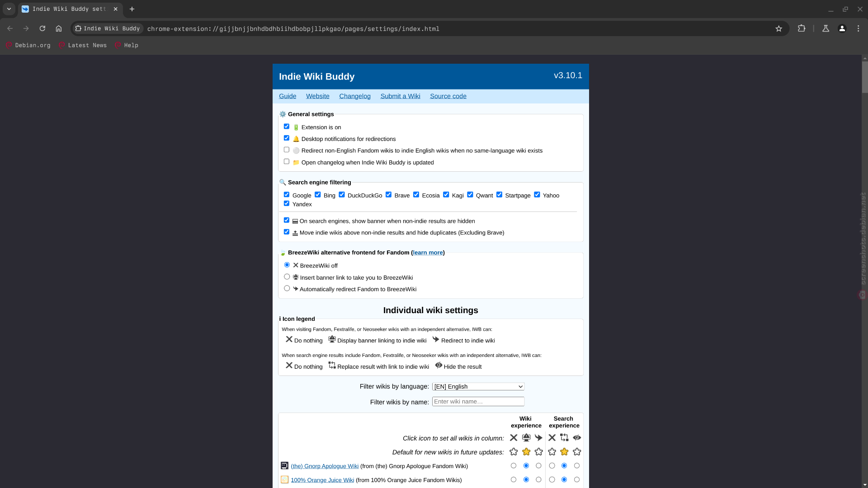Open 100% Orange Juice Wiki link

point(322,480)
